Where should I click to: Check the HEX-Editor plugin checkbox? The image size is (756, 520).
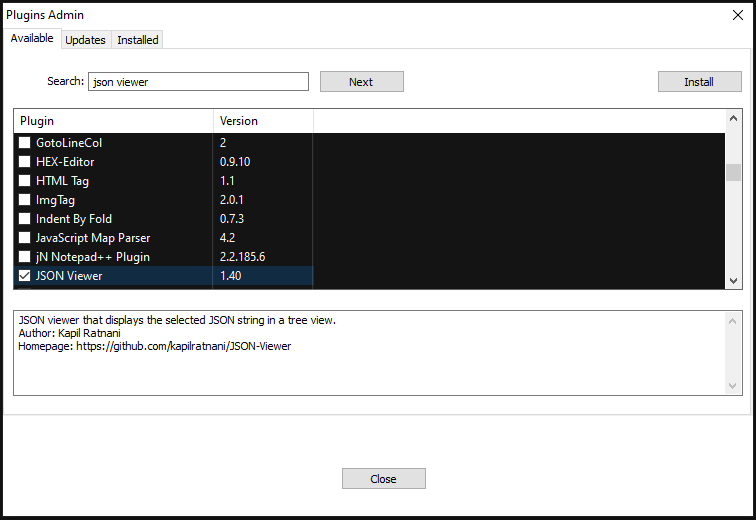coord(25,162)
